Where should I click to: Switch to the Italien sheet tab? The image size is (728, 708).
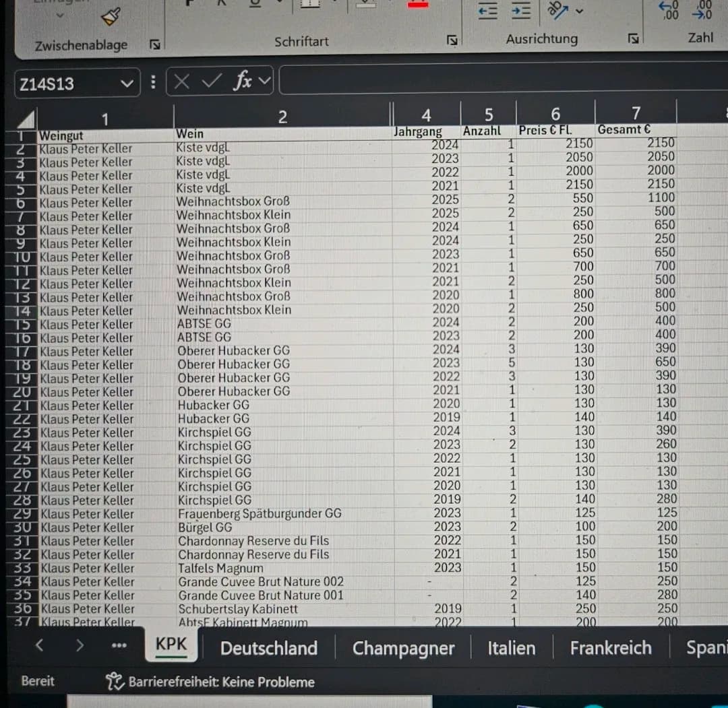pyautogui.click(x=511, y=648)
